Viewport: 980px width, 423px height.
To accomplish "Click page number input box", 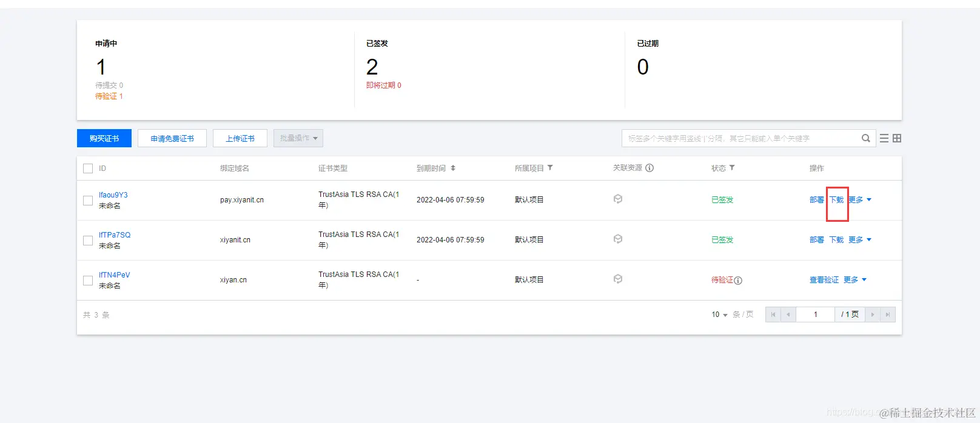I will pyautogui.click(x=816, y=315).
